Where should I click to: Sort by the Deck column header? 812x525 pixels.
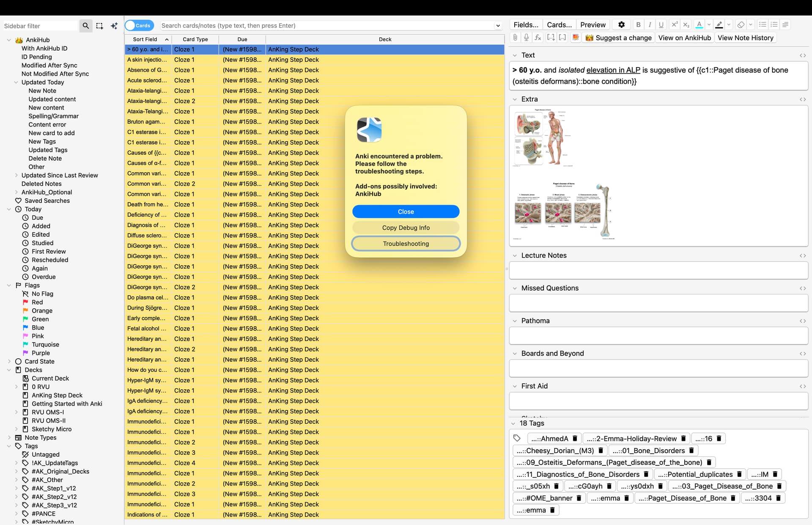(385, 39)
